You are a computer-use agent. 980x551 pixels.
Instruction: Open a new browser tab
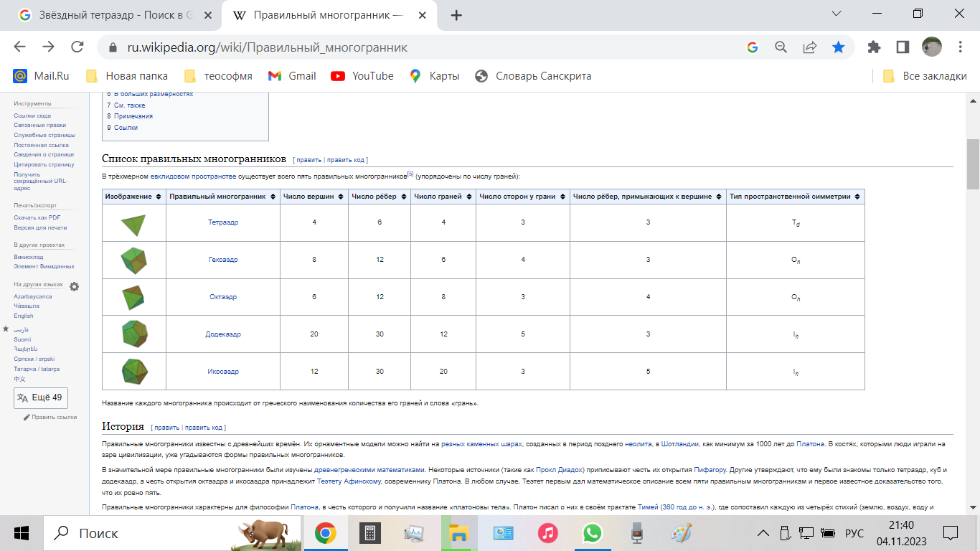click(x=456, y=15)
